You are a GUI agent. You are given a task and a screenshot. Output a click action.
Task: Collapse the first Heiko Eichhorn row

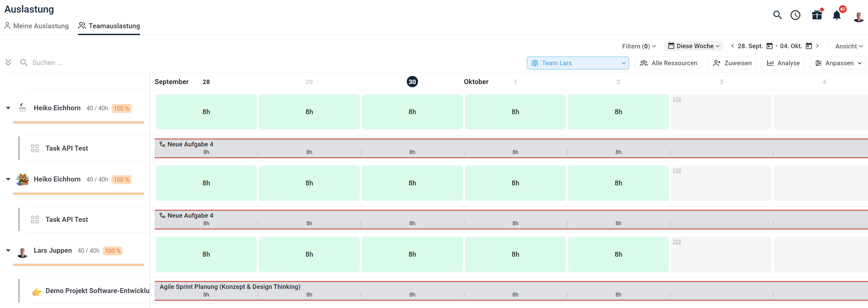point(8,108)
